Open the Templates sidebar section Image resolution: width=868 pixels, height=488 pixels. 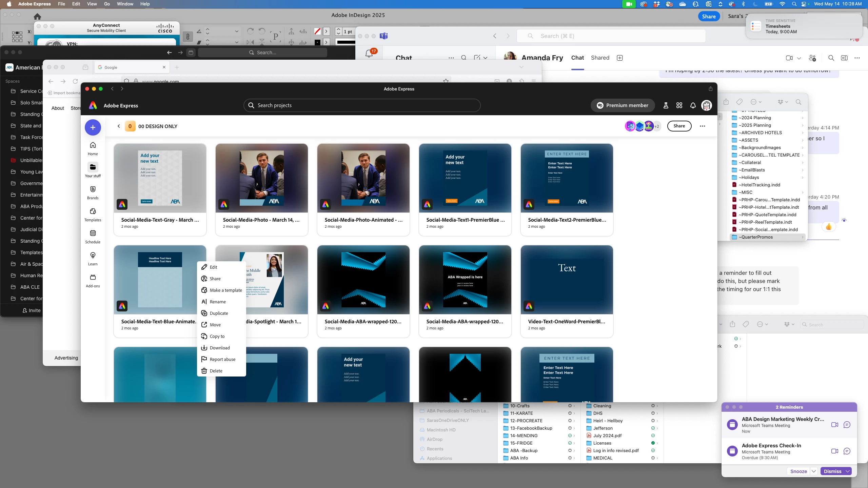[x=93, y=215]
